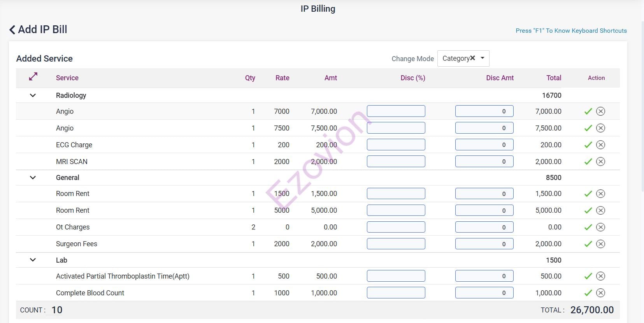Delete the Room Rent row totaling 5,000.00

point(600,210)
